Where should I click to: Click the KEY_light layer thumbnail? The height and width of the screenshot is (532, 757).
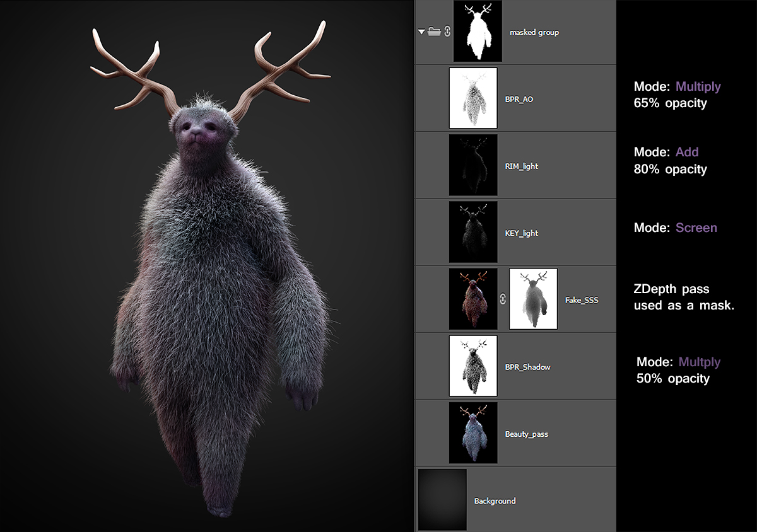point(473,232)
